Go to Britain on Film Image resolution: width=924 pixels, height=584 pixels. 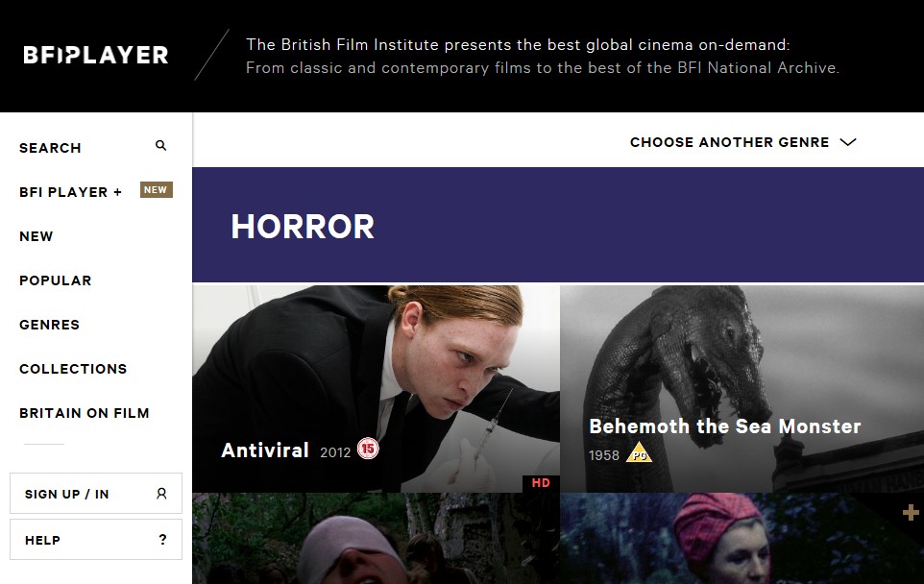[x=85, y=413]
